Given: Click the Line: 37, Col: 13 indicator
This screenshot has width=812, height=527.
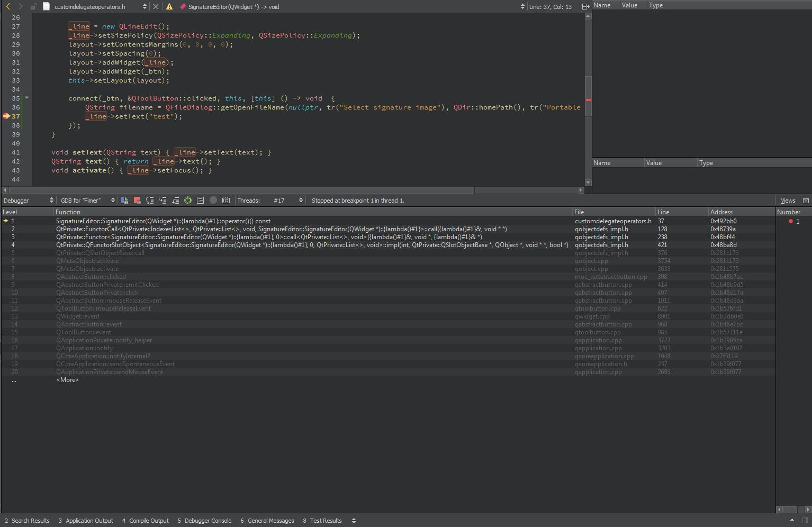Looking at the screenshot, I should [550, 7].
